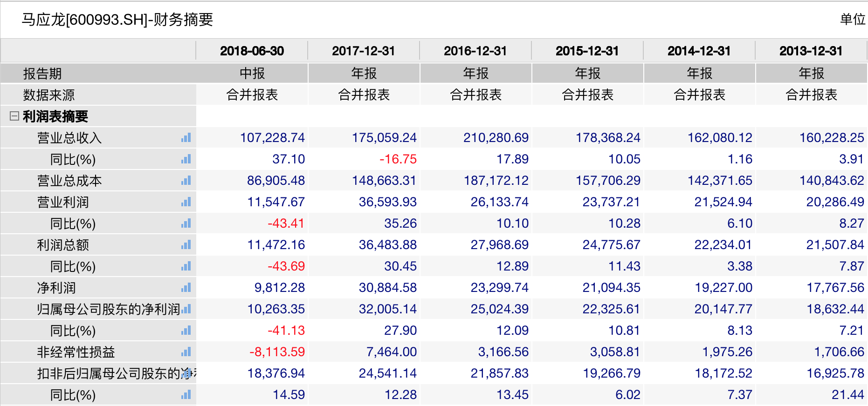Image resolution: width=868 pixels, height=406 pixels.
Task: Click revenue value 162,080.12
Action: [720, 138]
